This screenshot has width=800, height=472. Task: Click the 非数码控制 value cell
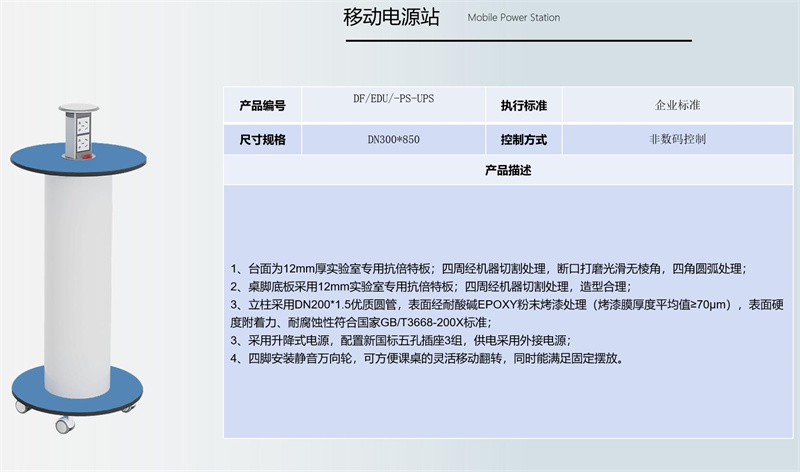(x=678, y=139)
